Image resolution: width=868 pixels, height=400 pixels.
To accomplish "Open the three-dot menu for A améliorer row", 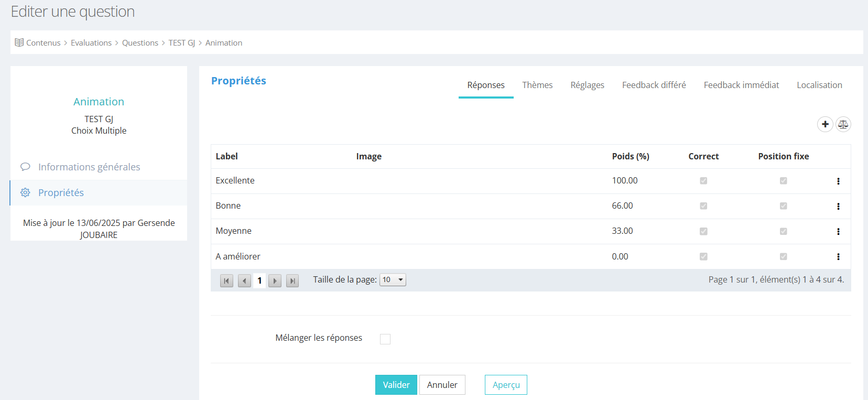I will coord(838,256).
